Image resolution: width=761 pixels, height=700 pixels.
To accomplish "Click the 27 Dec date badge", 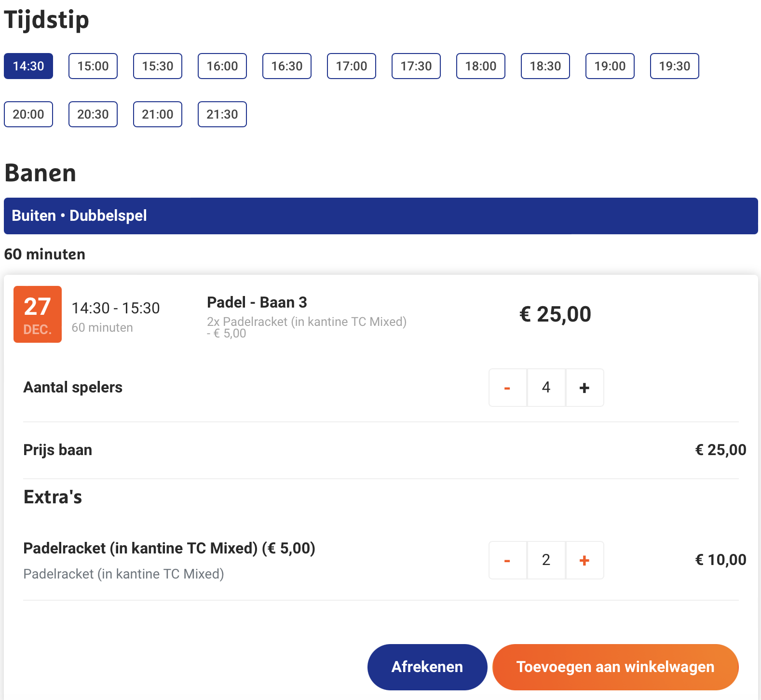I will pos(38,314).
